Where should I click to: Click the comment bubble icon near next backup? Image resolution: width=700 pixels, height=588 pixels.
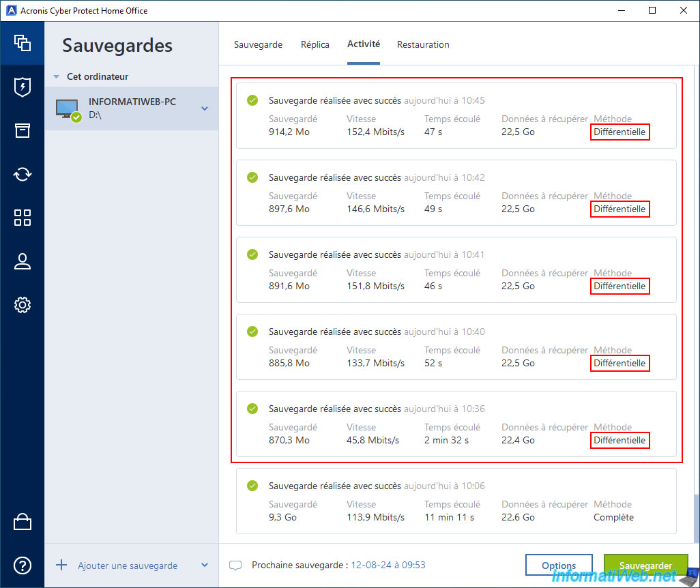click(235, 565)
